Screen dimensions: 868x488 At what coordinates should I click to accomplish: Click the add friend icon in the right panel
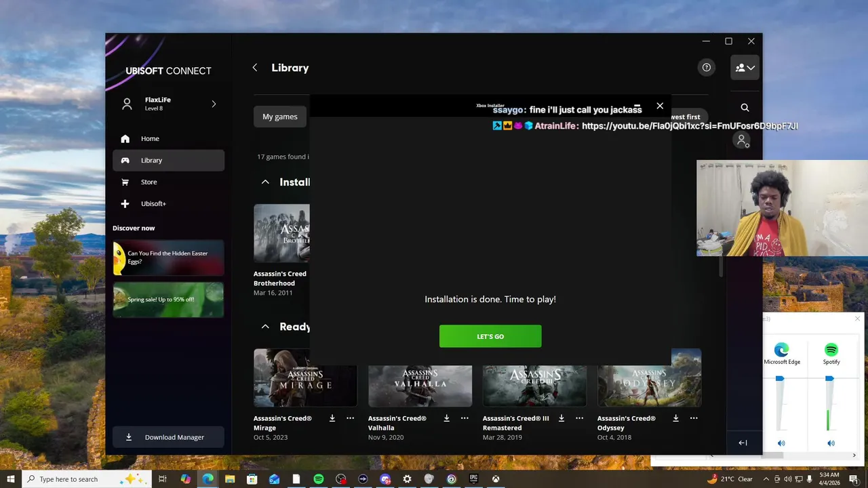(743, 140)
